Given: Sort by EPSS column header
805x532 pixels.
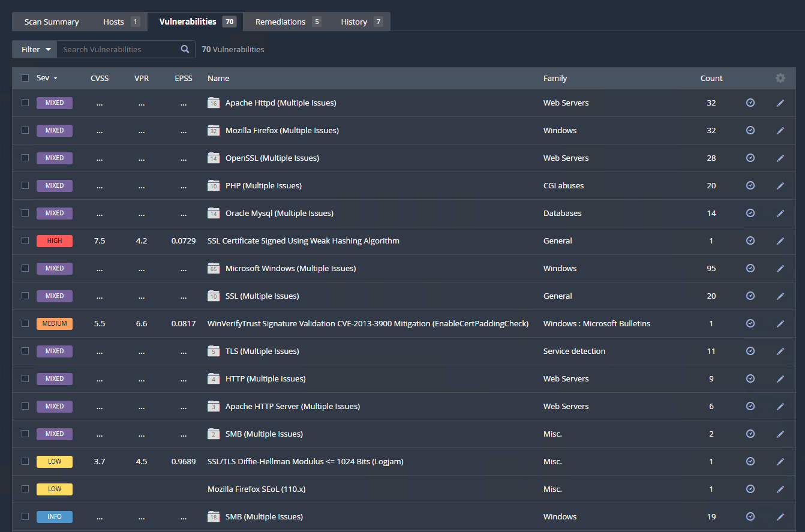Looking at the screenshot, I should point(184,78).
